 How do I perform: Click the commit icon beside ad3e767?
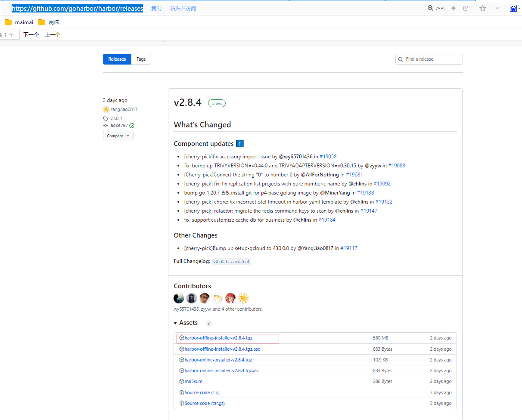coord(106,126)
